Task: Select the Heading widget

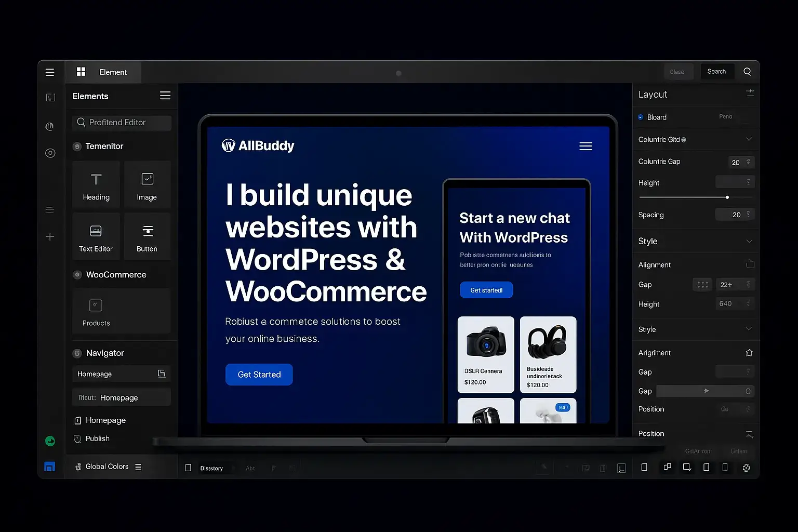Action: click(96, 185)
